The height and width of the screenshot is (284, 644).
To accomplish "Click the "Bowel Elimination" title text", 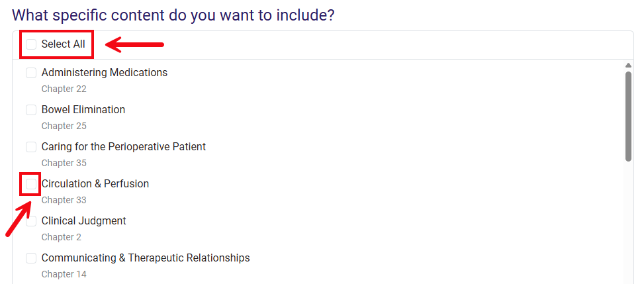I will click(x=83, y=110).
